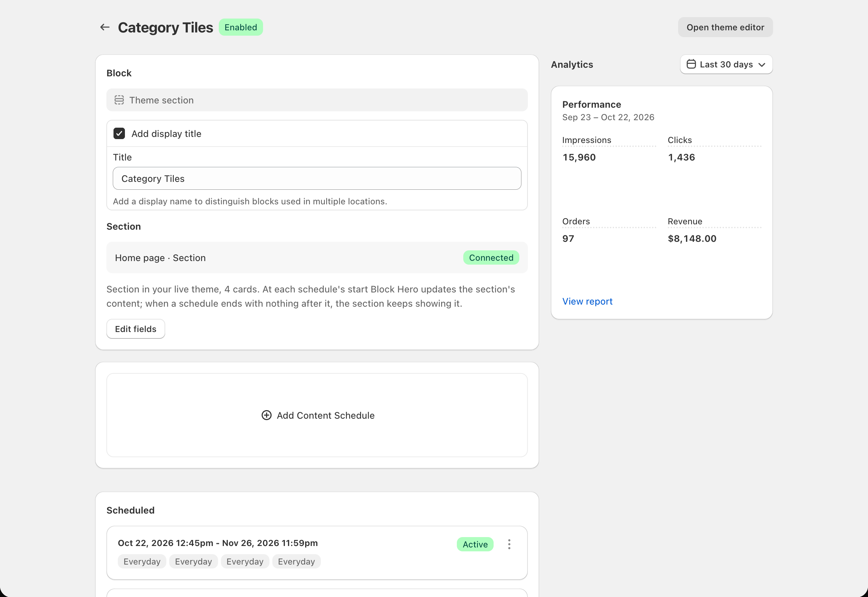Click the Theme section block type field
Viewport: 868px width, 597px height.
pos(317,100)
